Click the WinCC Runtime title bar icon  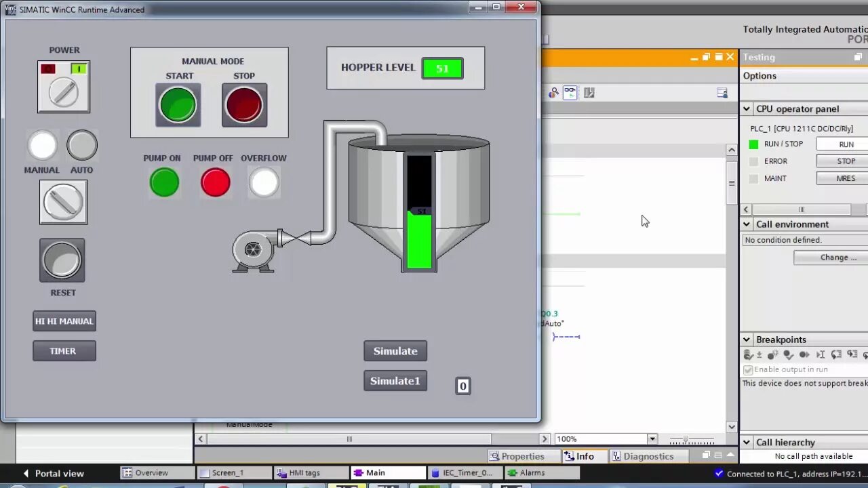coord(11,9)
